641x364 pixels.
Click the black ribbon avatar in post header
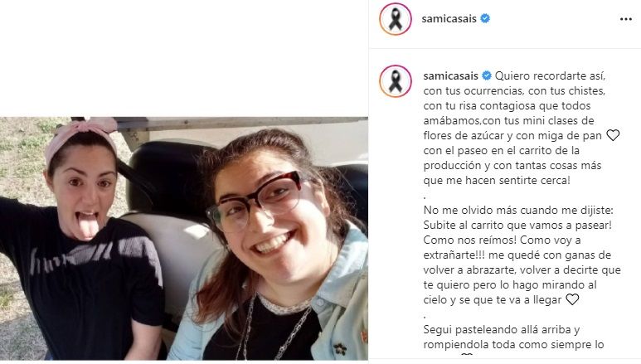pyautogui.click(x=396, y=19)
